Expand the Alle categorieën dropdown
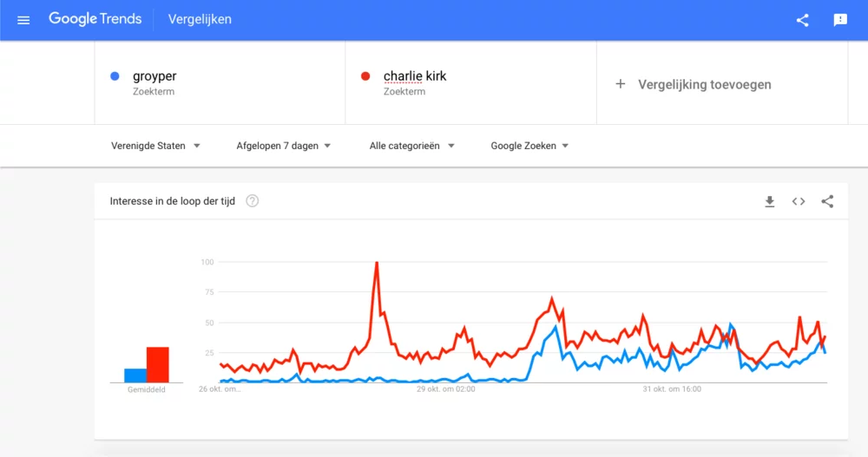 coord(412,146)
